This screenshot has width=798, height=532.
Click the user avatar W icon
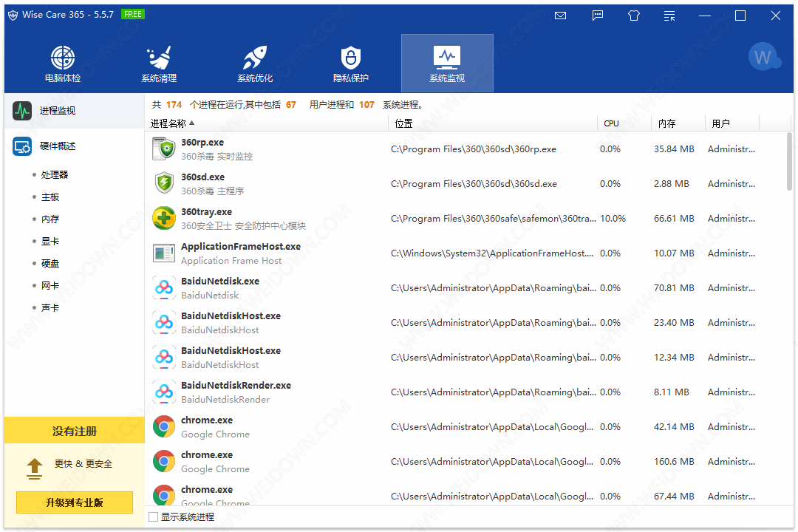(x=763, y=57)
